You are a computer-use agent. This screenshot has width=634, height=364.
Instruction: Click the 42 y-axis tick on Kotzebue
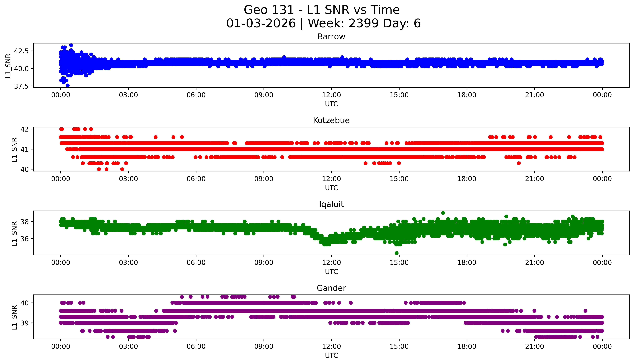tap(25, 129)
